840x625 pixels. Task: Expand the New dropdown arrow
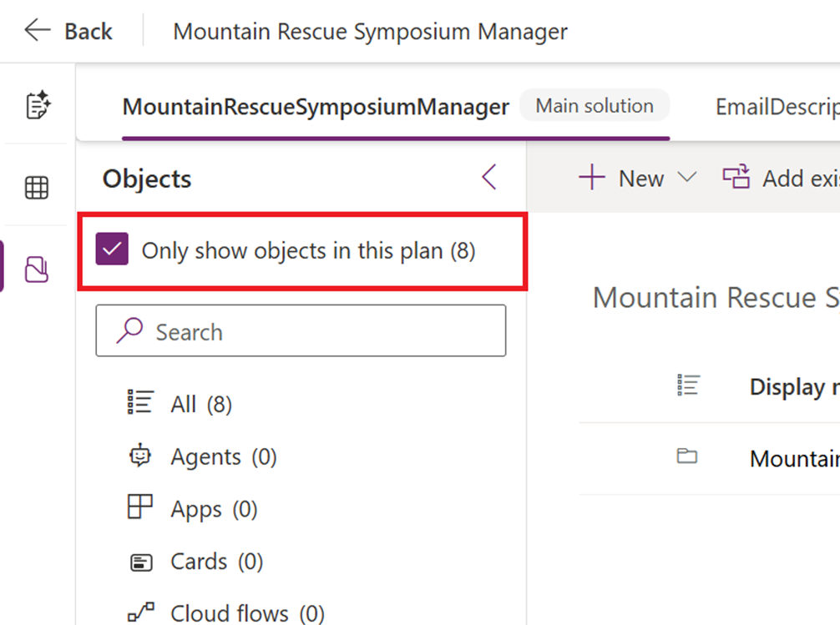(687, 178)
